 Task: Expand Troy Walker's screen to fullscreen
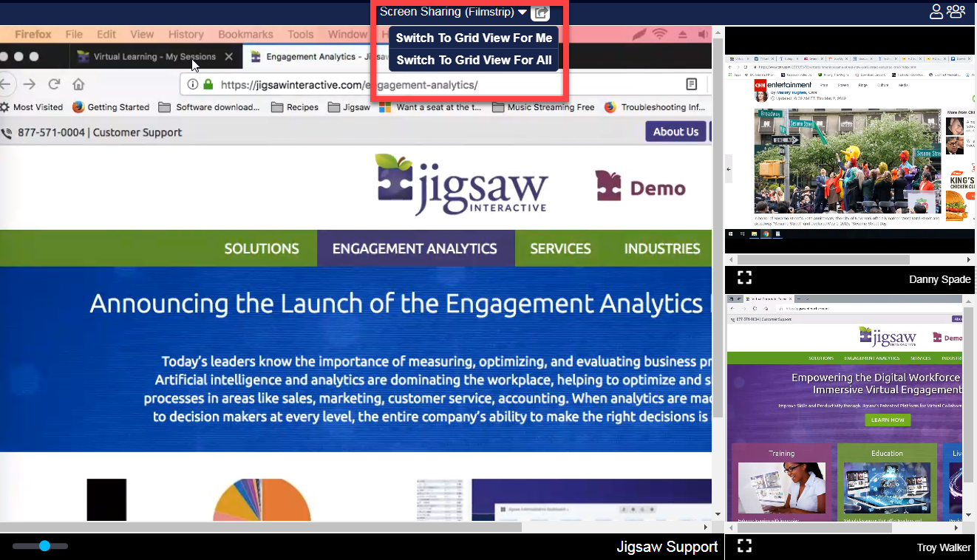[744, 546]
